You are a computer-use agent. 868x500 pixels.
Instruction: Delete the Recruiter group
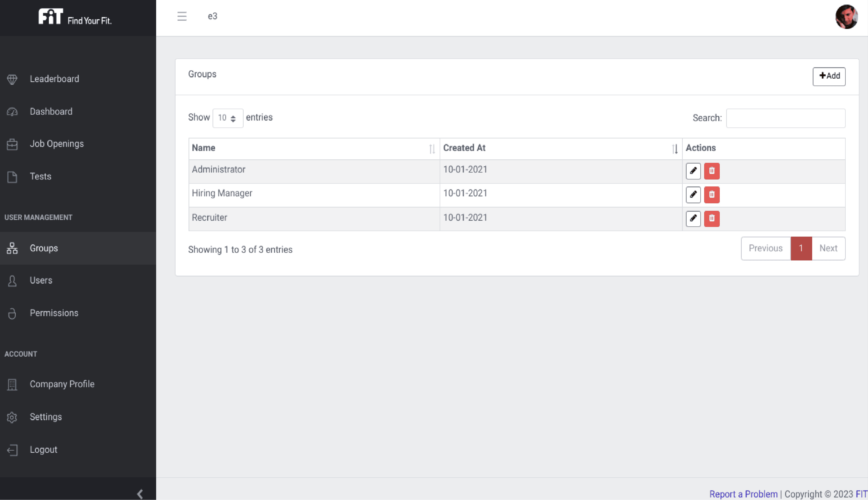click(711, 218)
